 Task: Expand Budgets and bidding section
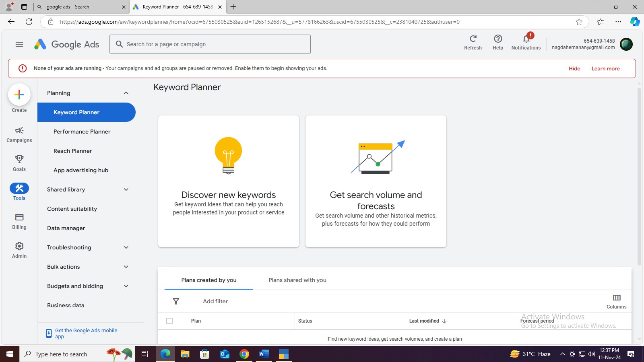tap(126, 286)
